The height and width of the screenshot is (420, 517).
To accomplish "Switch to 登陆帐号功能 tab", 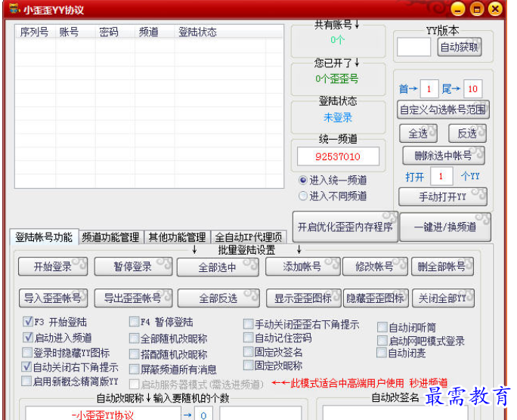I will click(x=44, y=237).
